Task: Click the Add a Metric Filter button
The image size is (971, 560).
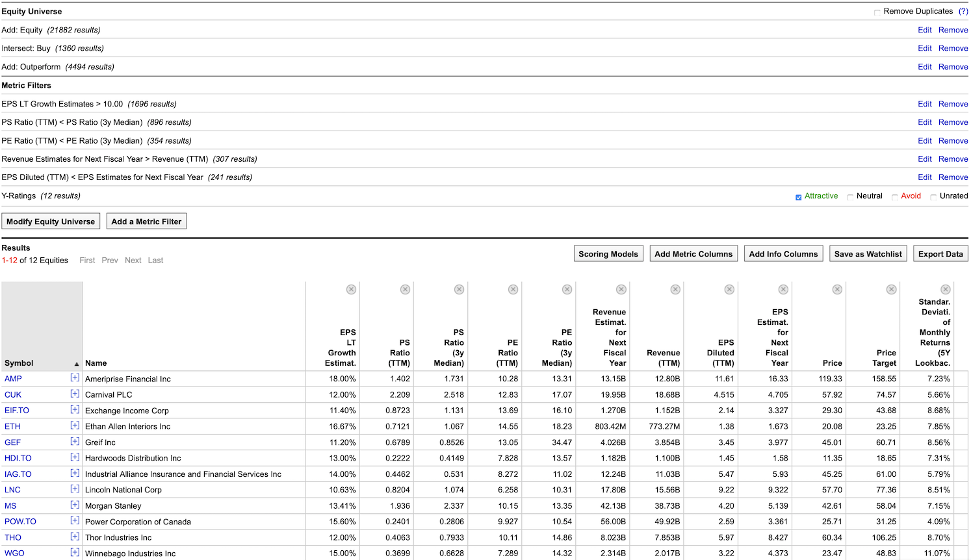Action: pos(146,222)
